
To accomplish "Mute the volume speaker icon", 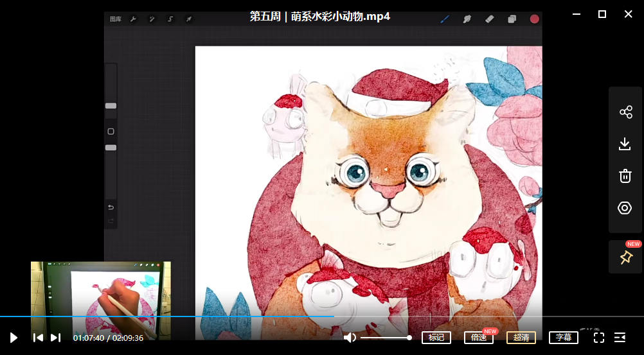I will pyautogui.click(x=350, y=338).
